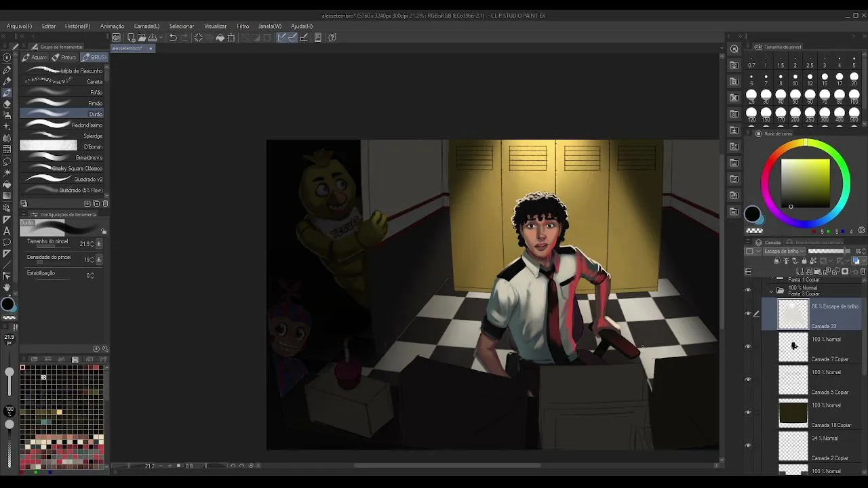
Task: Select the Hand move tool
Action: tap(7, 288)
